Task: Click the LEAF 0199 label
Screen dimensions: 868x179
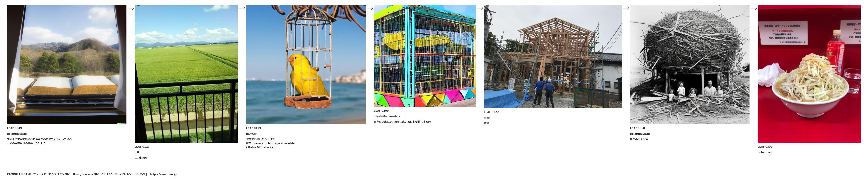Action: coord(253,128)
